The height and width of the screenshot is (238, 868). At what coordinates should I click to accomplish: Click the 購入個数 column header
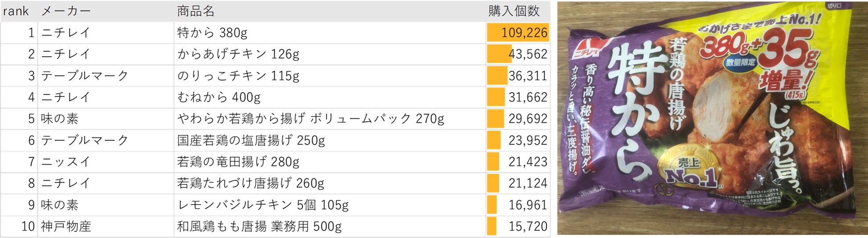tap(514, 11)
